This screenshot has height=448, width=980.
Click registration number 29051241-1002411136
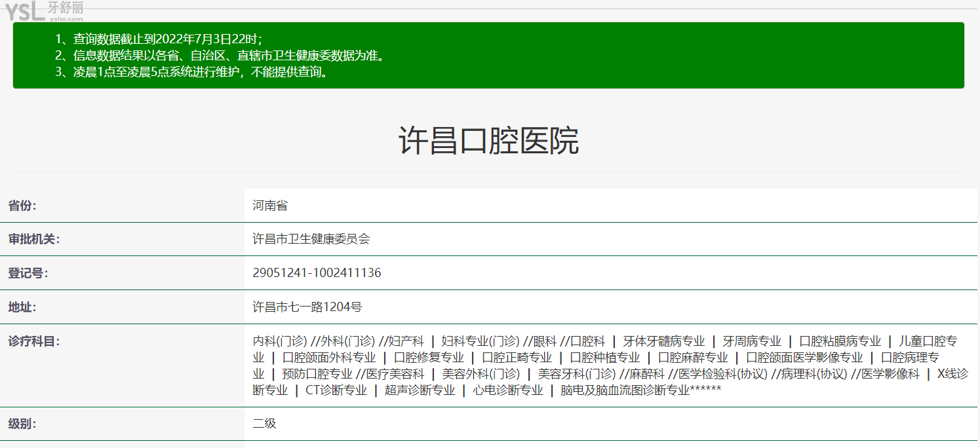317,273
